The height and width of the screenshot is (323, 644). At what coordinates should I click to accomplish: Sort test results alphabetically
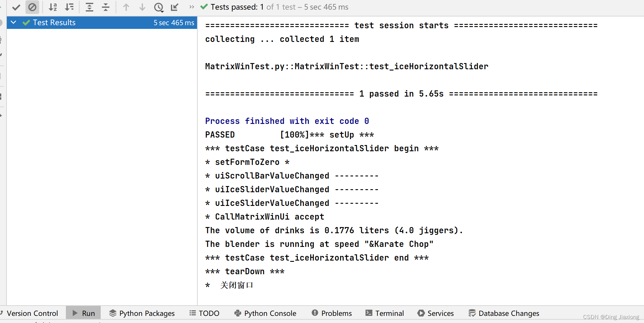click(53, 7)
